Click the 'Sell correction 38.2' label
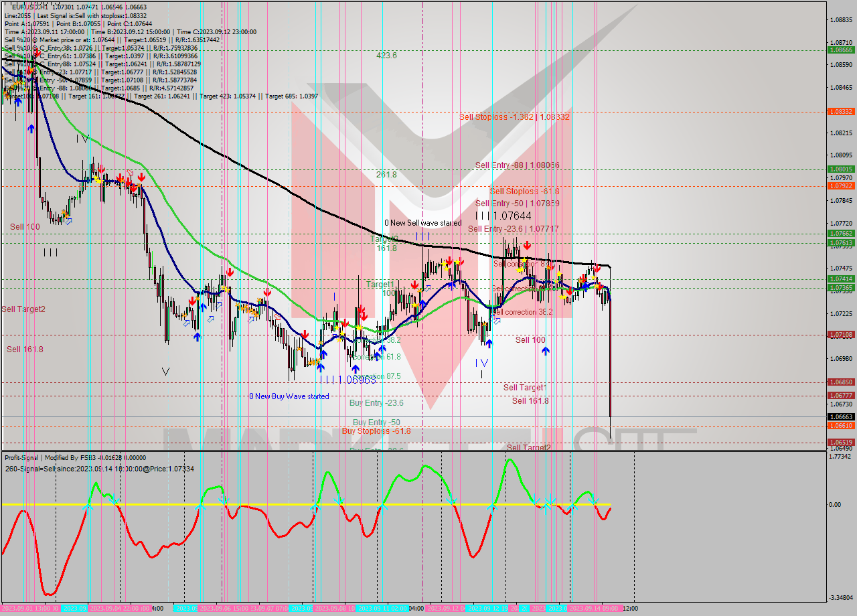 click(x=522, y=312)
